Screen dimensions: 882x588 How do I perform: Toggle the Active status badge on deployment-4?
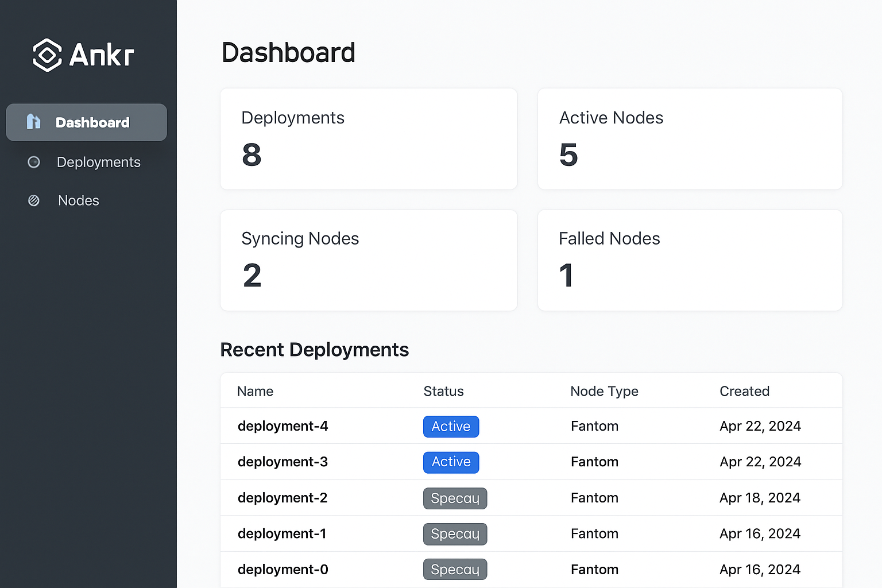[x=451, y=426]
